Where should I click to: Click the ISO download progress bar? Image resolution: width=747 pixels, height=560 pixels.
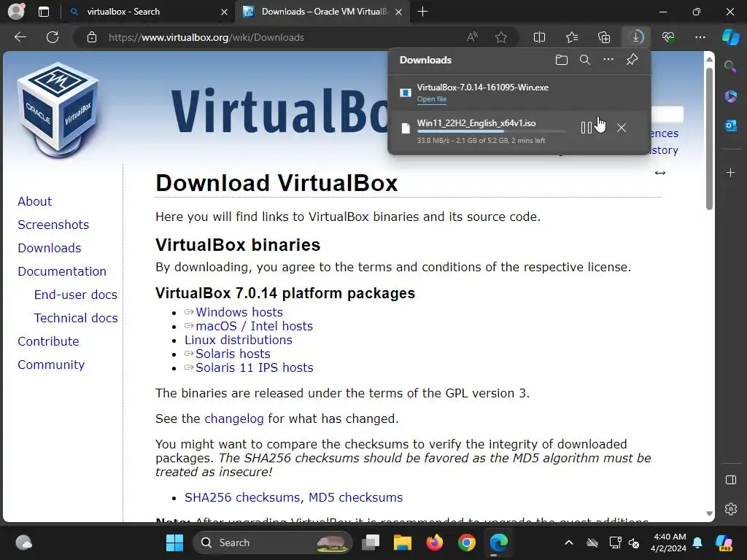pos(491,131)
